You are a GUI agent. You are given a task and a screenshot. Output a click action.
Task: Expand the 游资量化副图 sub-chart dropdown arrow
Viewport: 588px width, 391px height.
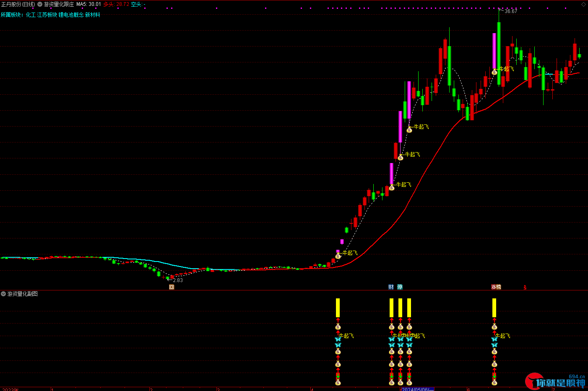(3, 294)
